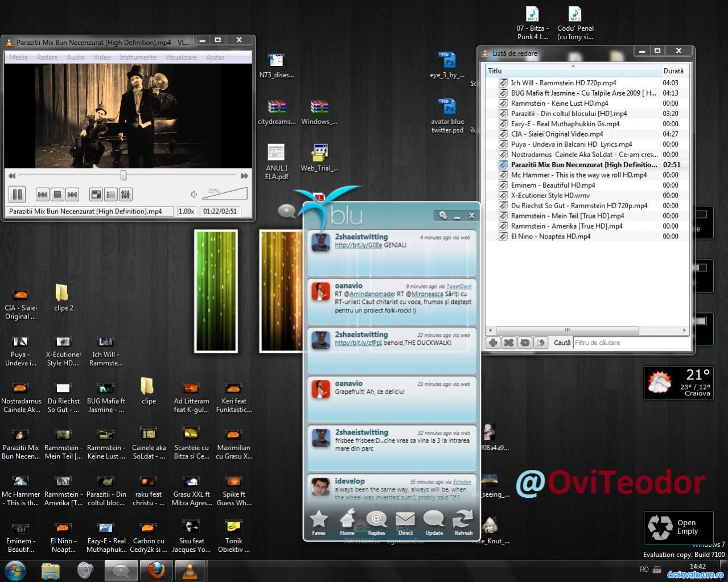Select 'Ich Will - Rammstein HD 720p.mp4' in playlist

point(587,82)
